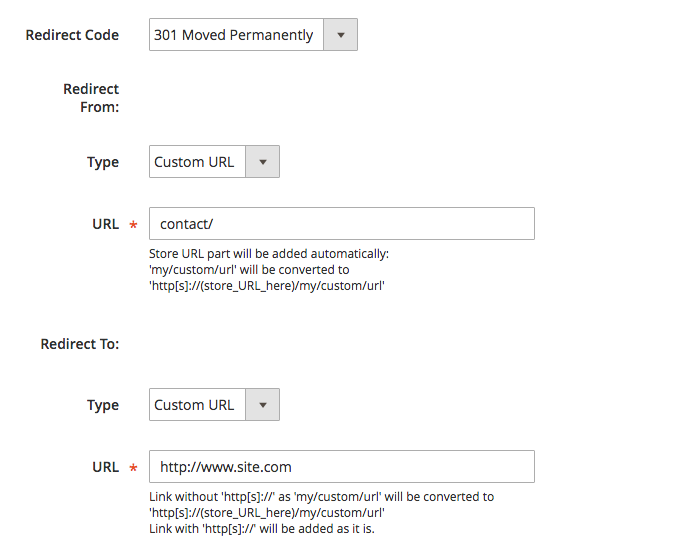Image resolution: width=685 pixels, height=552 pixels.
Task: Click the red asterisk beside contact/ field
Action: (133, 226)
